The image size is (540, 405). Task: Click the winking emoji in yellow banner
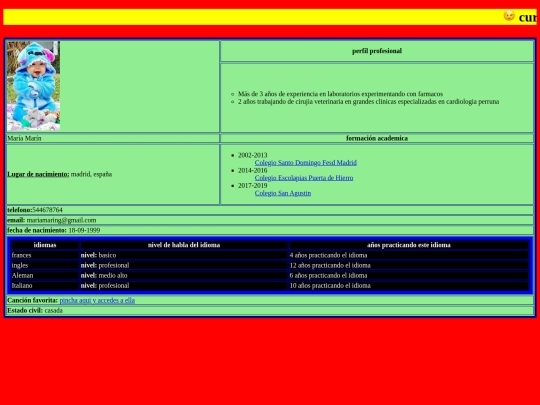tap(509, 15)
